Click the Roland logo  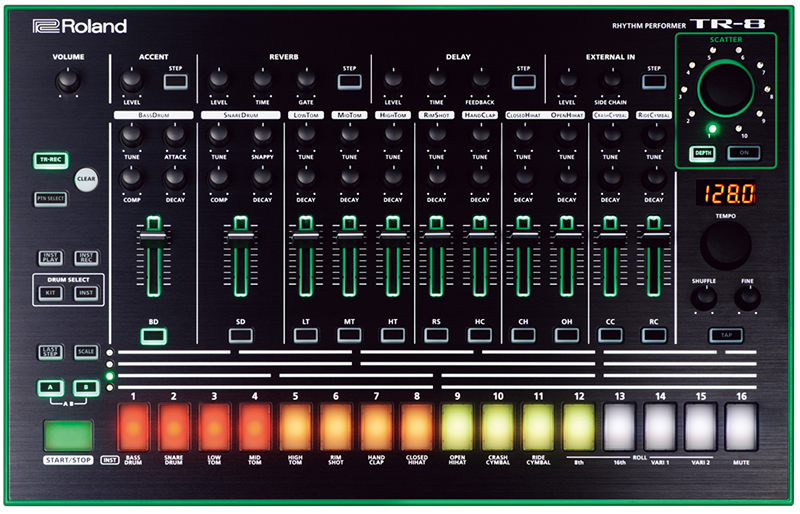(80, 26)
